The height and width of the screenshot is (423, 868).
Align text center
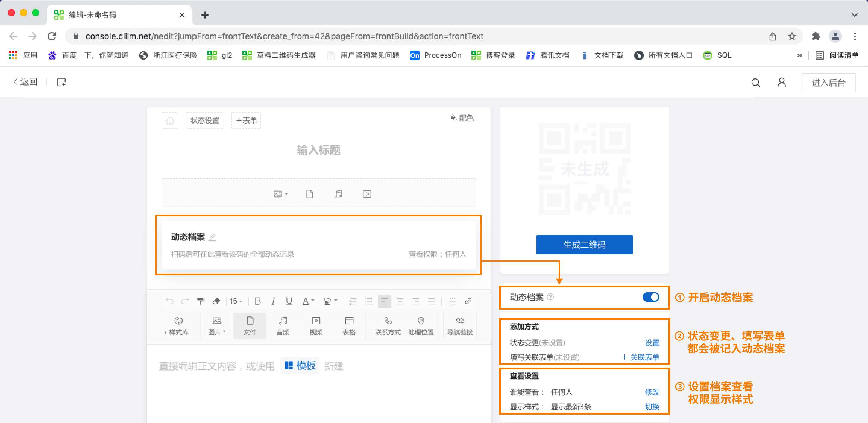pyautogui.click(x=400, y=301)
